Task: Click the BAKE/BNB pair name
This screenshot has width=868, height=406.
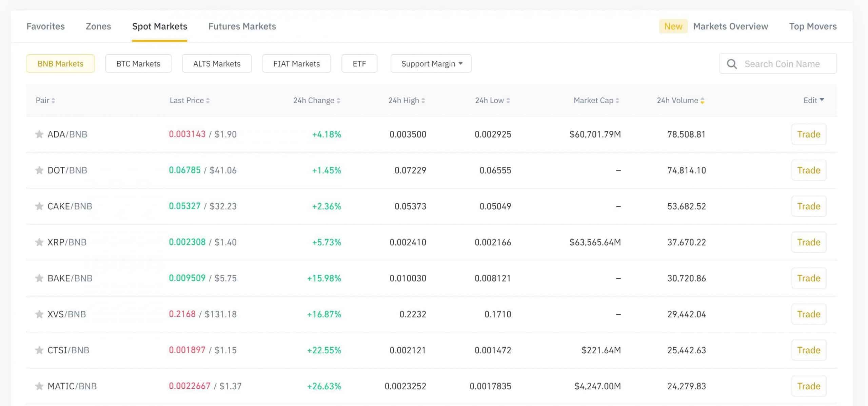Action: coord(70,278)
